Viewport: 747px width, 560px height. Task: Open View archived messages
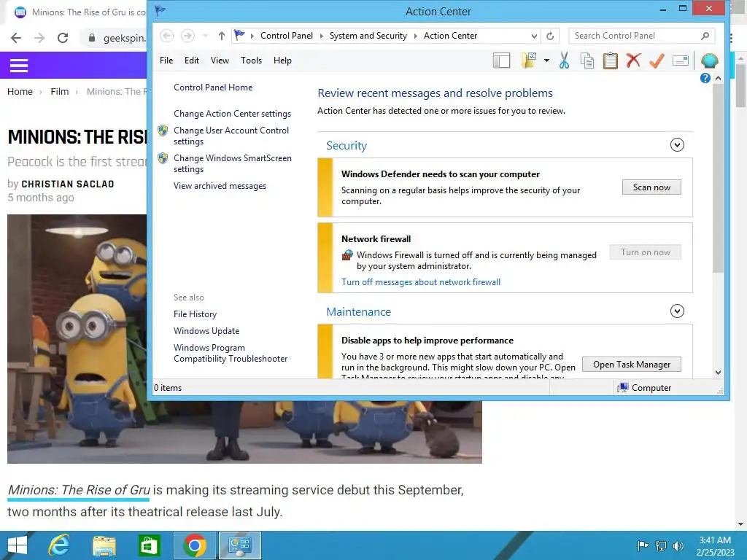220,186
